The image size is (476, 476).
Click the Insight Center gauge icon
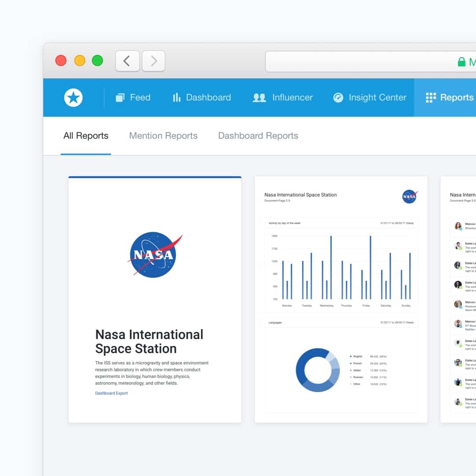click(x=338, y=97)
